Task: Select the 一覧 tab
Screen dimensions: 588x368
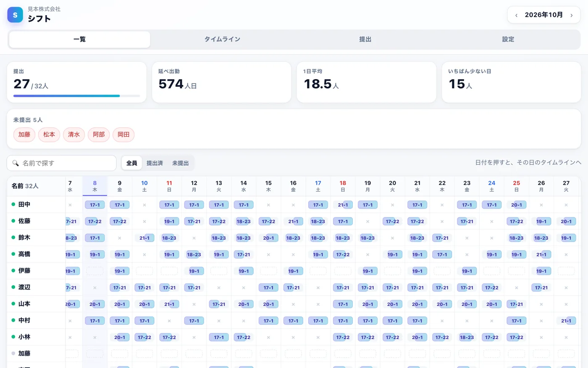Action: click(x=79, y=40)
